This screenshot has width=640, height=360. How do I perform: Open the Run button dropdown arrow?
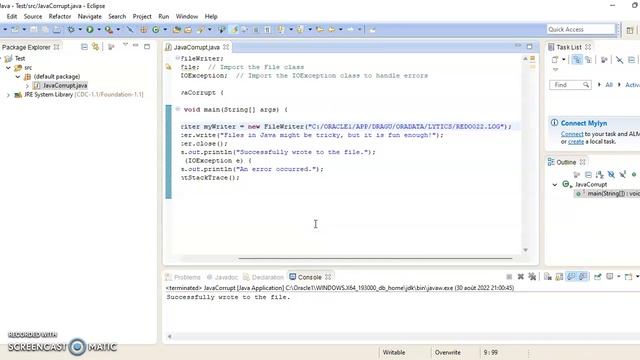99,29
